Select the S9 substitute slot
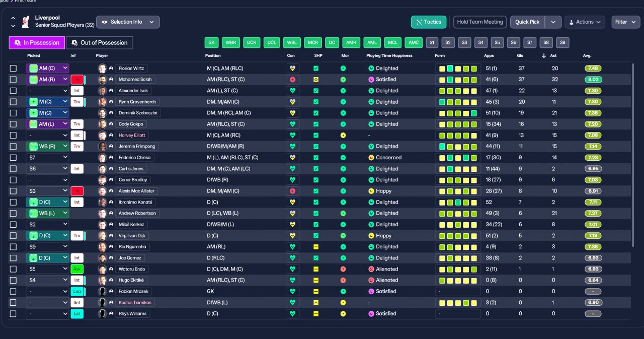This screenshot has height=339, width=644. tap(562, 43)
